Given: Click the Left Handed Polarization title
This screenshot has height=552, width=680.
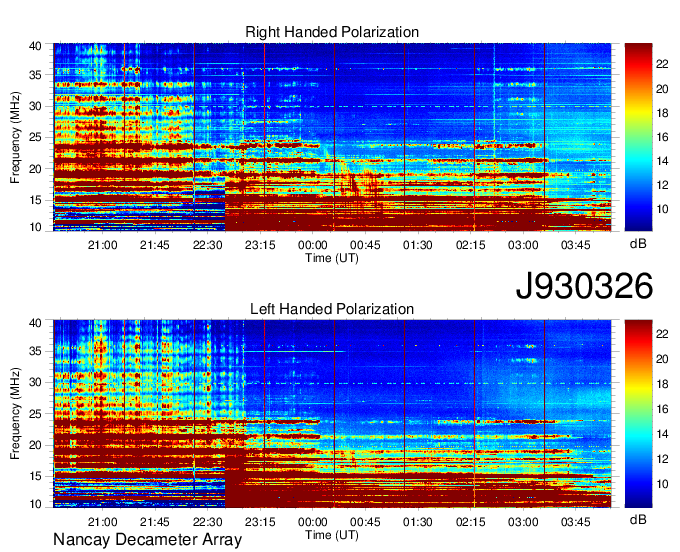Looking at the screenshot, I should coord(332,309).
